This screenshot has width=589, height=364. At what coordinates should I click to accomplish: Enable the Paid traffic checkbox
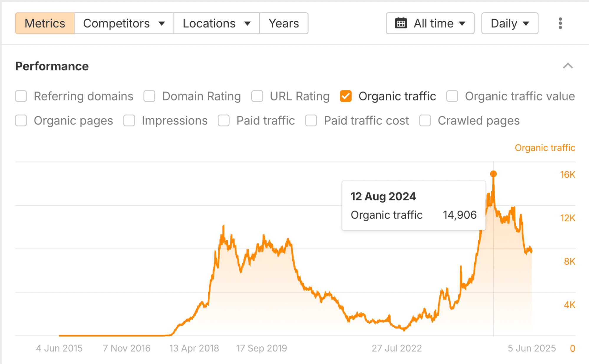(x=224, y=121)
